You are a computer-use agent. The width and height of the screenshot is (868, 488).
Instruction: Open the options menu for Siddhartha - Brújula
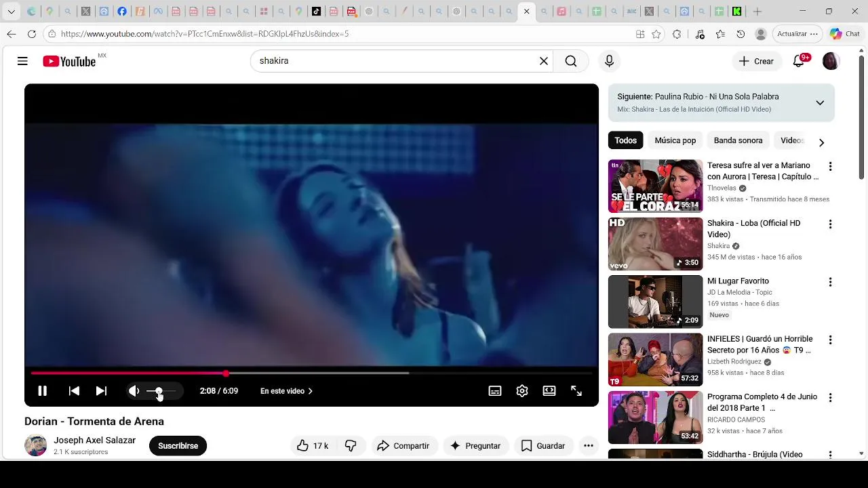click(830, 454)
